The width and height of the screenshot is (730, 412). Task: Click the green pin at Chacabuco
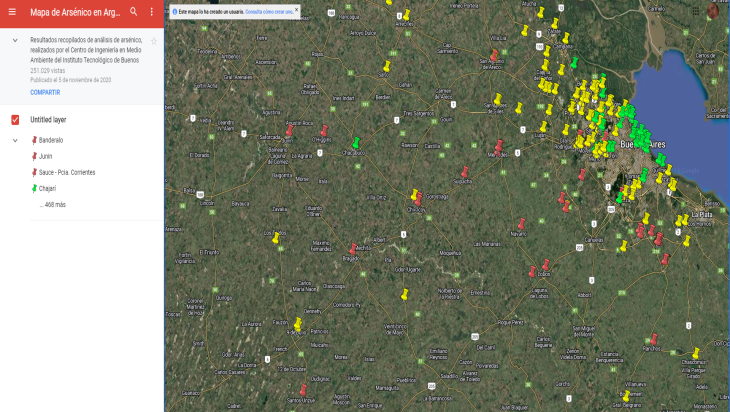356,145
